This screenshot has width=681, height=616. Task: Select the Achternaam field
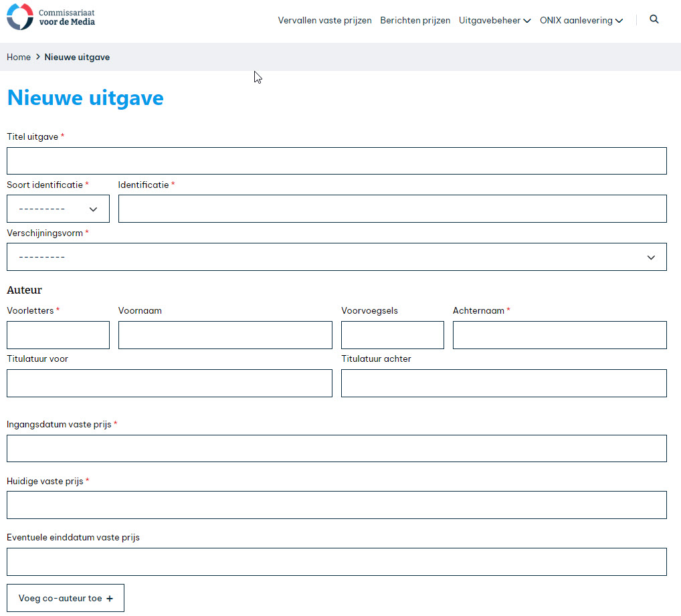click(x=559, y=335)
